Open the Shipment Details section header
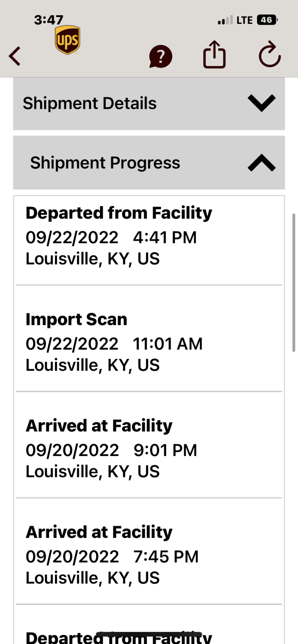This screenshot has width=298, height=644. click(x=90, y=103)
